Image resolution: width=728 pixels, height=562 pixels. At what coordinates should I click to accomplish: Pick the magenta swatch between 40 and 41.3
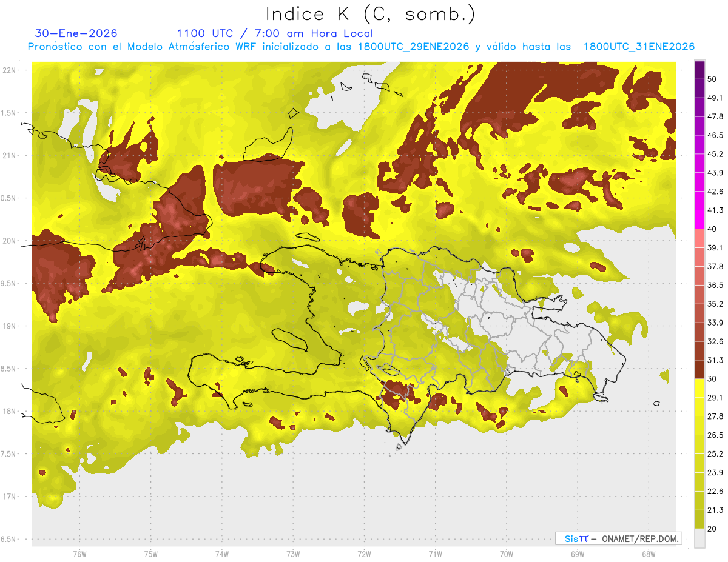pos(699,219)
